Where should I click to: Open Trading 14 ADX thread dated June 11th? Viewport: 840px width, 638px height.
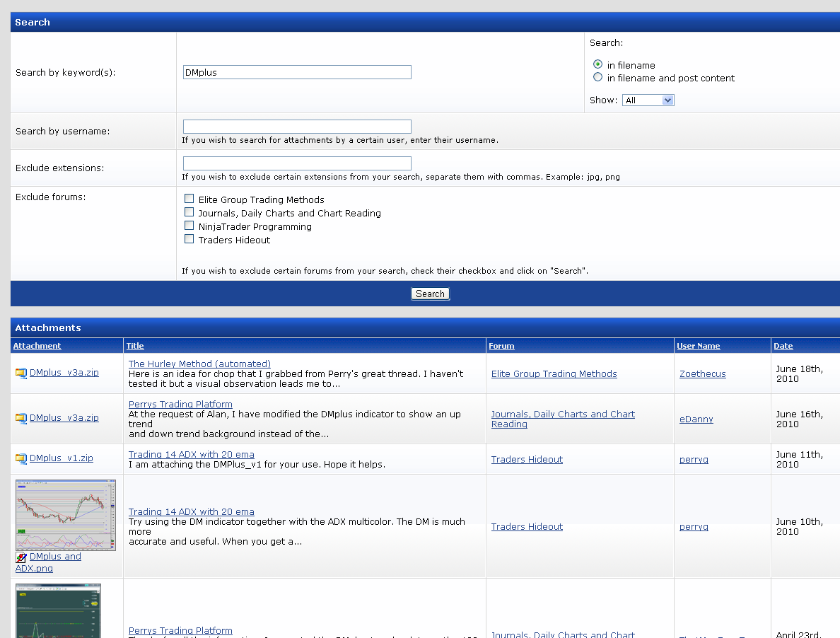[191, 454]
